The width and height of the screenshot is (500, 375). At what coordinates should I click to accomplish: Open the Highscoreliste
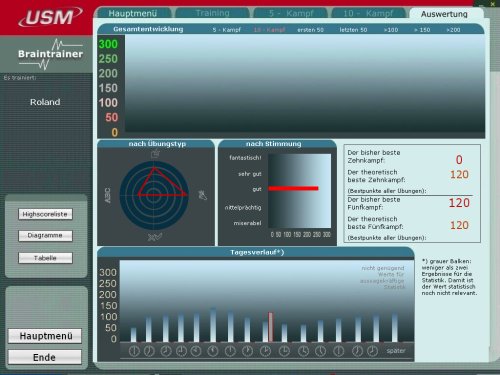click(45, 214)
